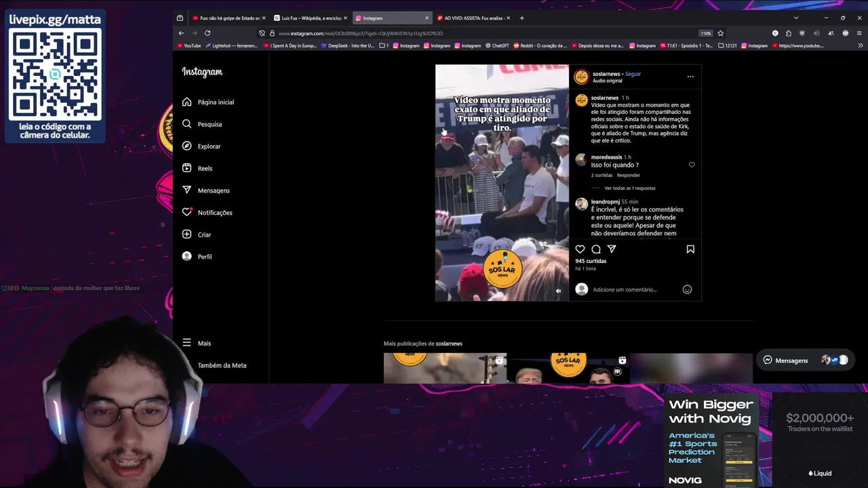
Task: Click the Instagram logo wordmark
Action: [202, 72]
